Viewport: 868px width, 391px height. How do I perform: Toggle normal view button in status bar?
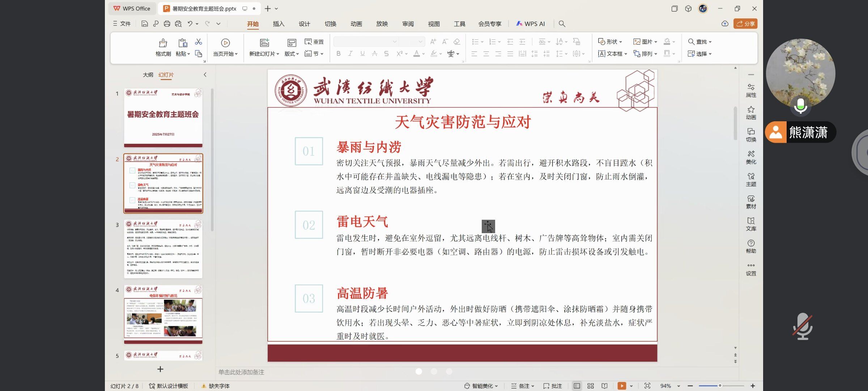pyautogui.click(x=577, y=386)
